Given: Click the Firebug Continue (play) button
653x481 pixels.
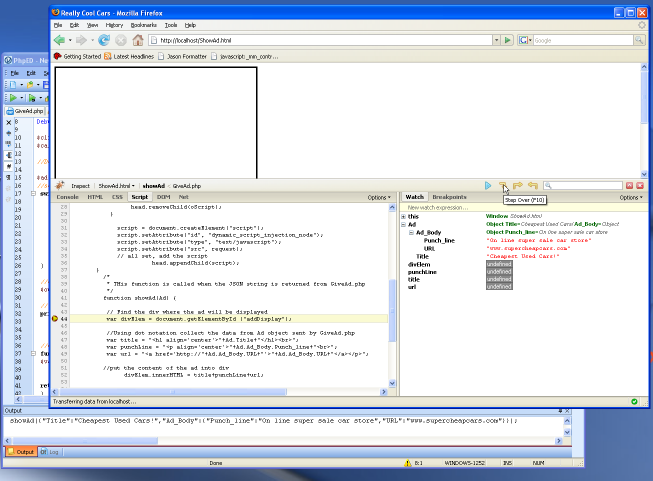Looking at the screenshot, I should 488,185.
